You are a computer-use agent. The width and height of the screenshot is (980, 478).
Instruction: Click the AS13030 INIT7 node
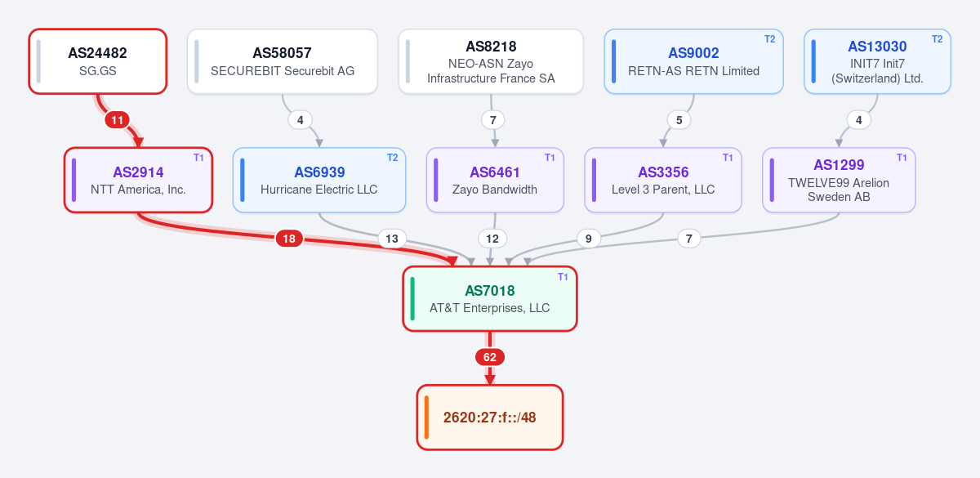877,61
